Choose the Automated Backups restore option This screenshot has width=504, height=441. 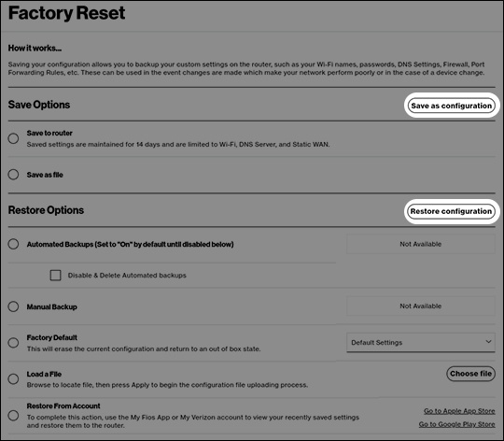click(13, 244)
